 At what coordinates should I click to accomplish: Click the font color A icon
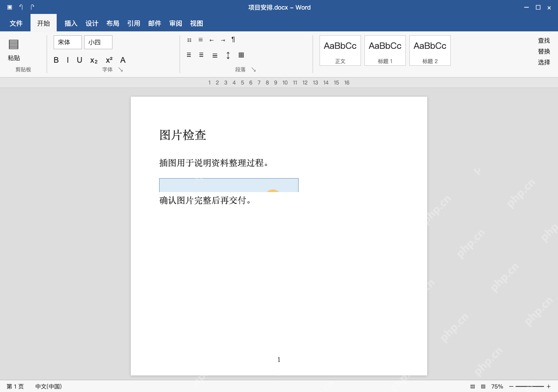point(123,60)
